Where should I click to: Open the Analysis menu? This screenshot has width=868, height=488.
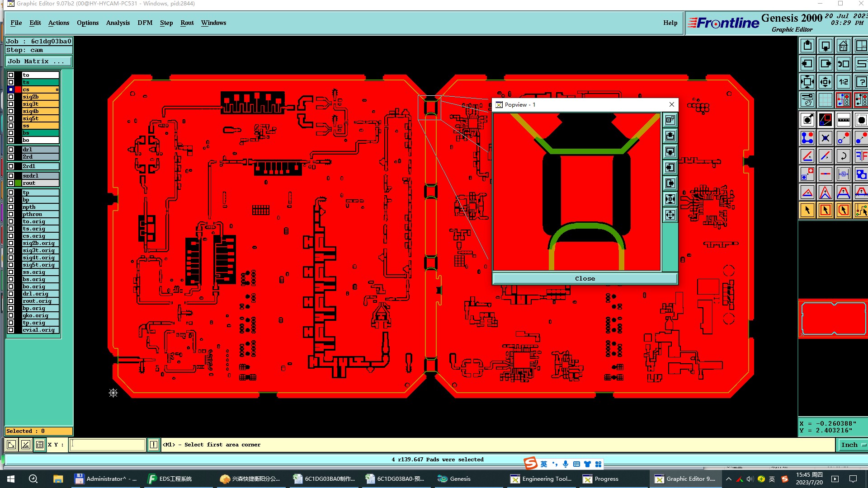(x=118, y=23)
